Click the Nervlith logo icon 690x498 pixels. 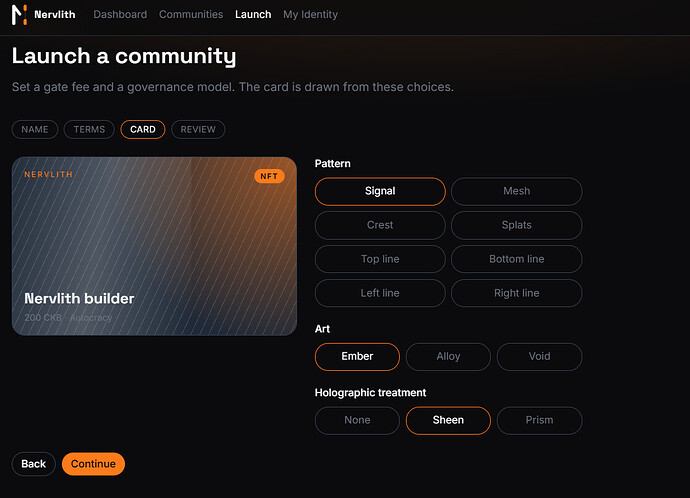[19, 15]
